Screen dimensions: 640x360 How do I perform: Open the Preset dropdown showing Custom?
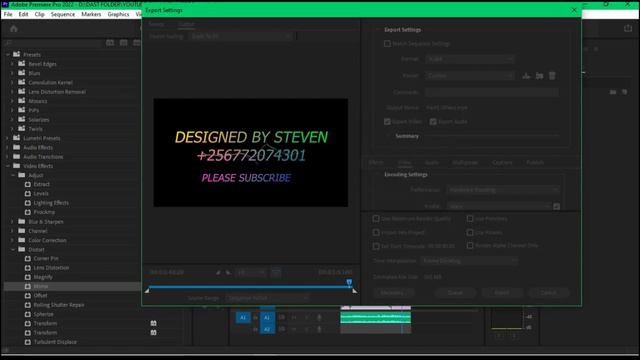pyautogui.click(x=469, y=76)
